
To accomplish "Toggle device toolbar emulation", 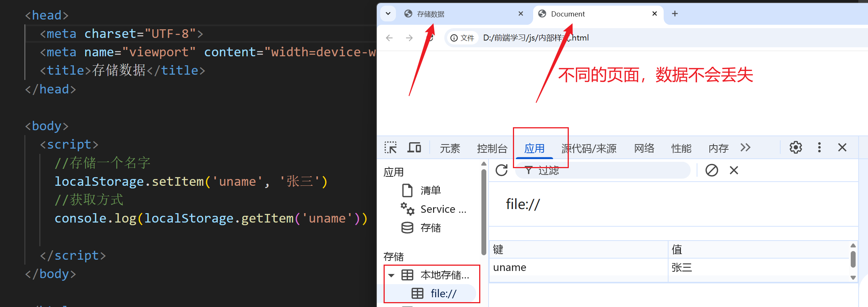I will click(x=414, y=148).
